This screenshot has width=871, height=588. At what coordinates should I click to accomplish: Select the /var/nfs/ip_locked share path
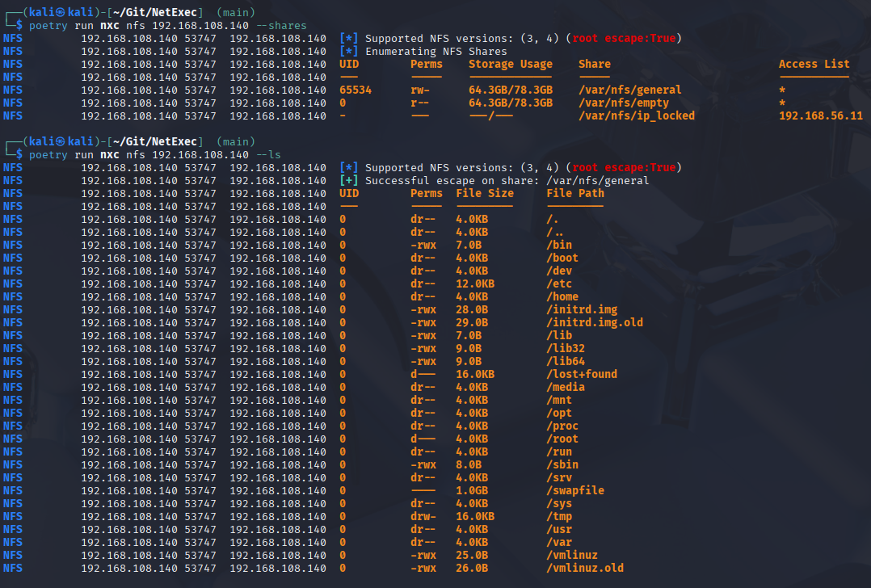pos(636,115)
